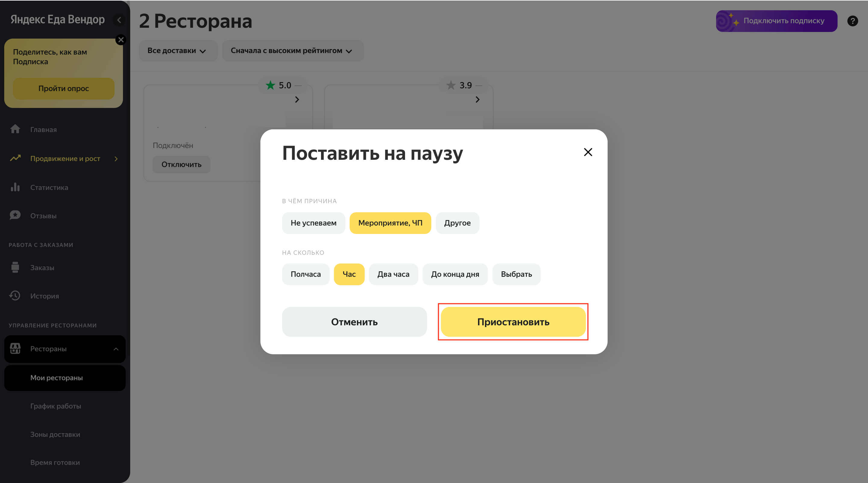868x483 pixels.
Task: Click 'Подключить подписку' button
Action: pyautogui.click(x=776, y=21)
